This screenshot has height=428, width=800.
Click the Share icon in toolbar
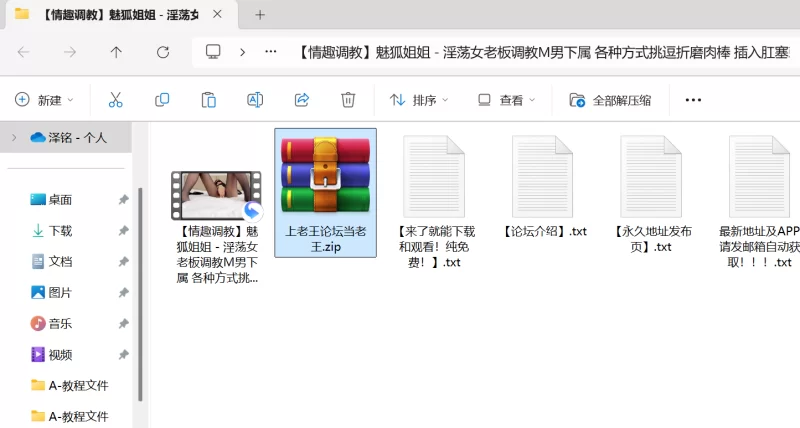302,100
